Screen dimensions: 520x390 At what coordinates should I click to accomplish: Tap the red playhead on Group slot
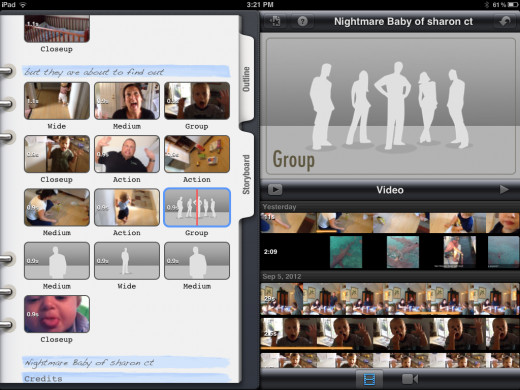(x=197, y=207)
